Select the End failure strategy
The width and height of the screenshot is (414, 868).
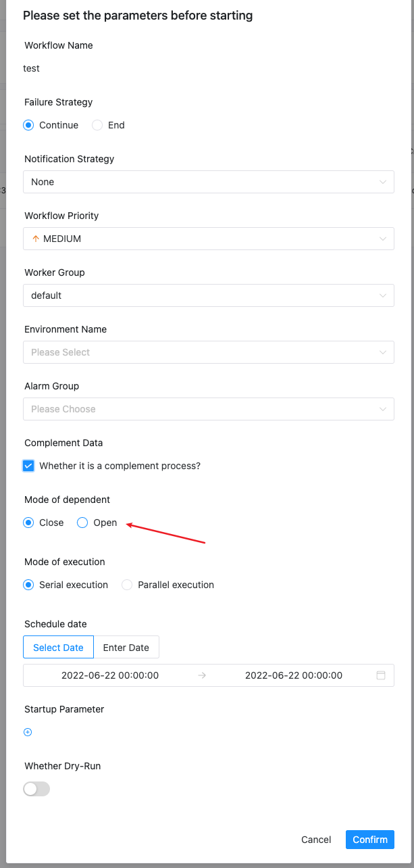pos(97,125)
